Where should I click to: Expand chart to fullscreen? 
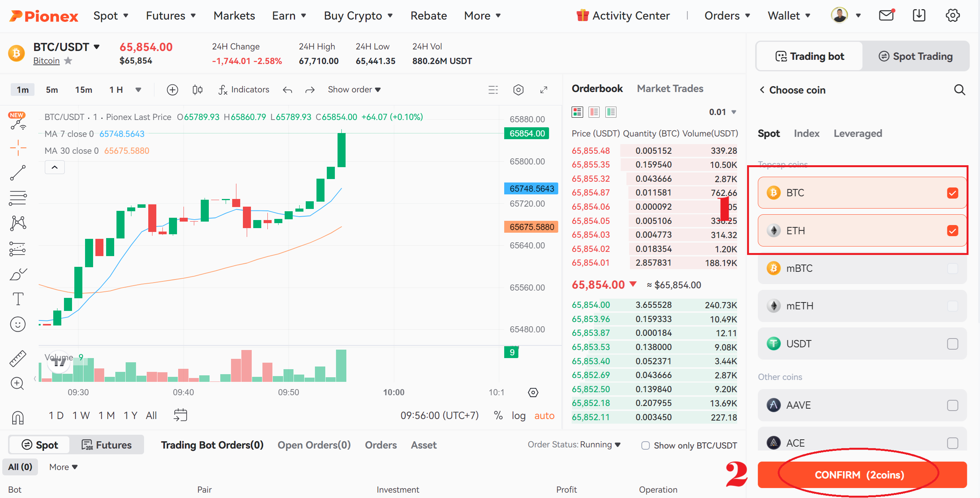[x=544, y=90]
